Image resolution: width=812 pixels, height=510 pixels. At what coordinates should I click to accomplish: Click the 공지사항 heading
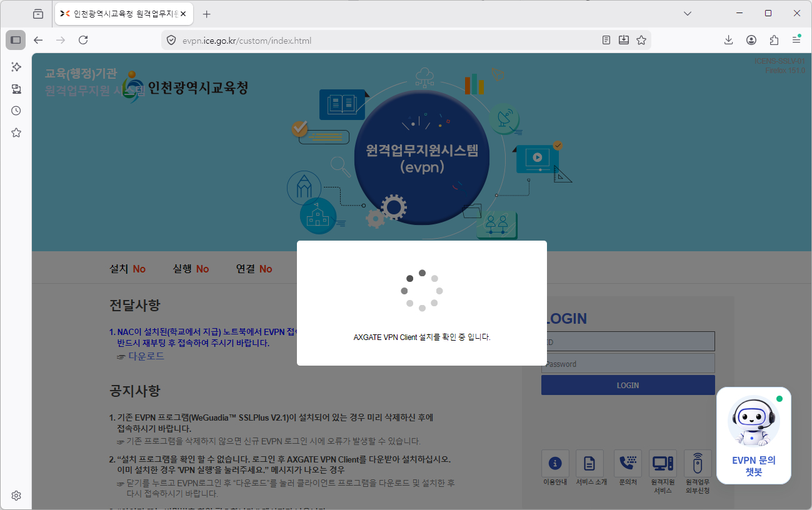(x=135, y=391)
